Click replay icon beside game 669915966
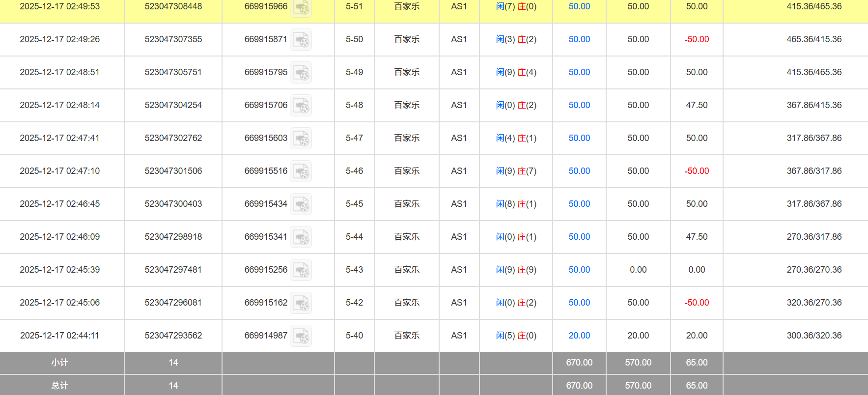 point(301,7)
